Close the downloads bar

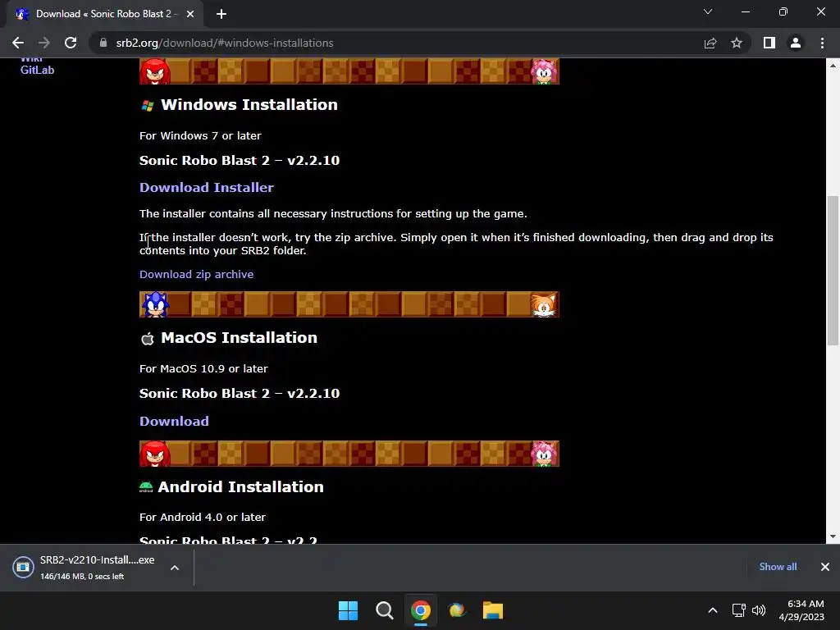tap(825, 567)
